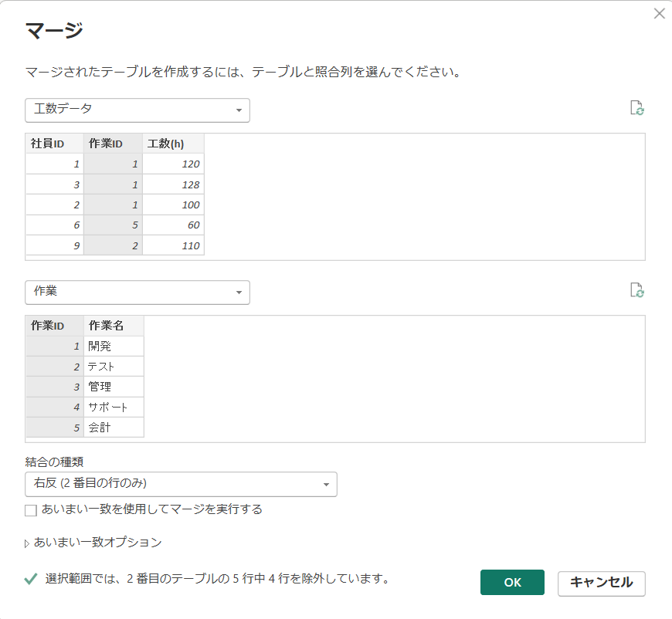Click the キャンセル button

[601, 583]
